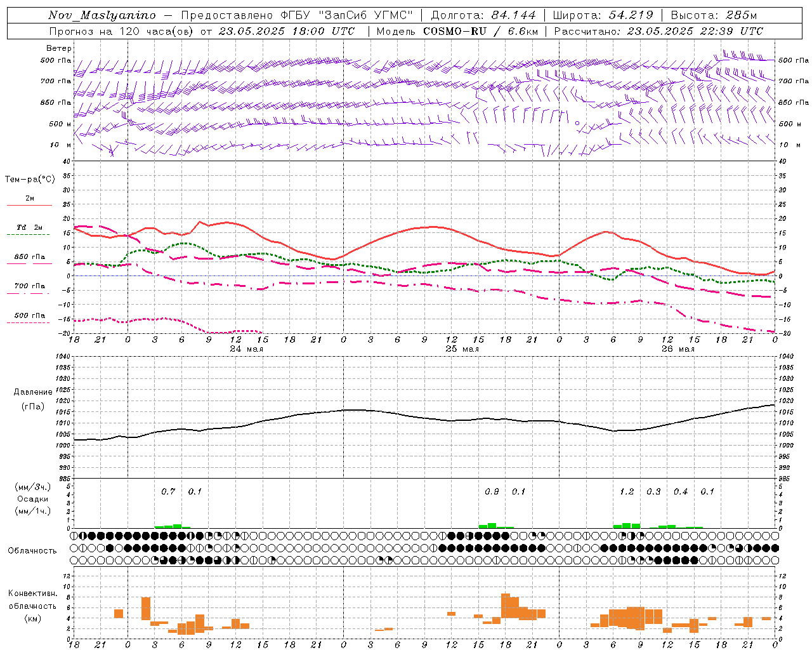This screenshot has width=812, height=650.
Task: Click the station name Nov_Maslyanino
Action: tap(102, 15)
